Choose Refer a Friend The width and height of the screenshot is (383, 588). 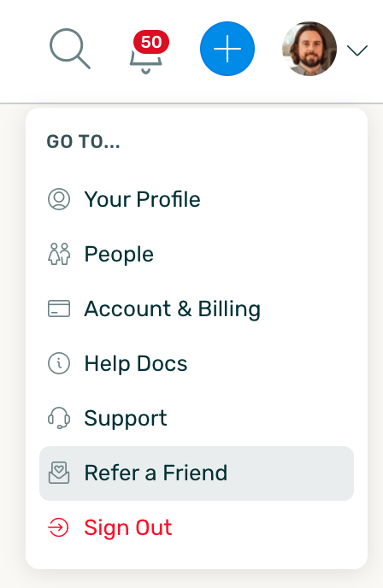197,473
